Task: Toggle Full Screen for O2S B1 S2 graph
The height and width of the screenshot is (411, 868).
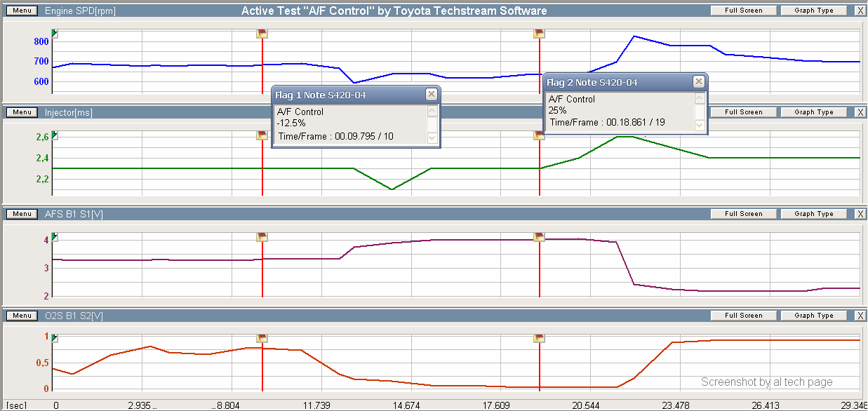Action: pos(743,316)
